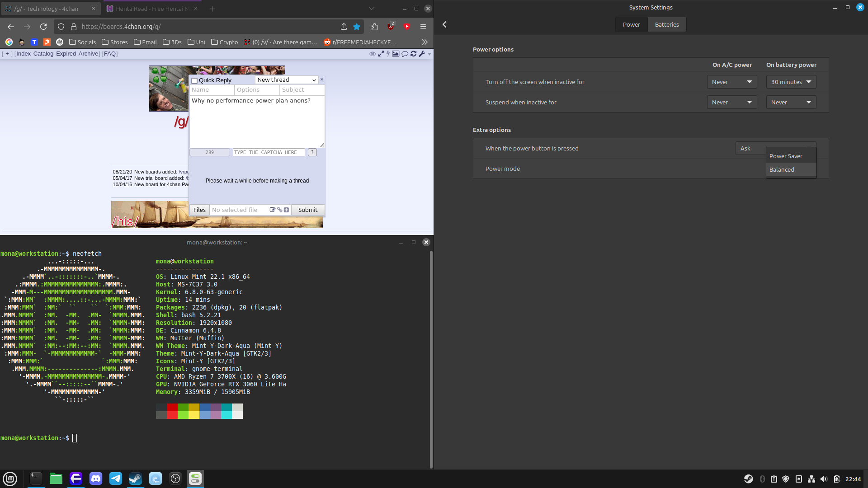
Task: Open the uBlock Origin extension icon
Action: click(x=391, y=27)
